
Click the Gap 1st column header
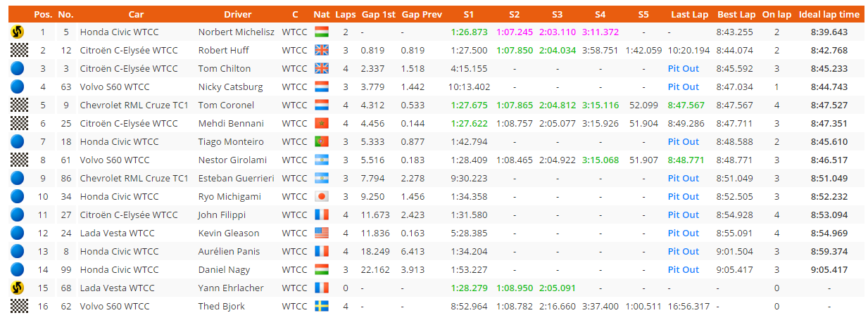(379, 15)
